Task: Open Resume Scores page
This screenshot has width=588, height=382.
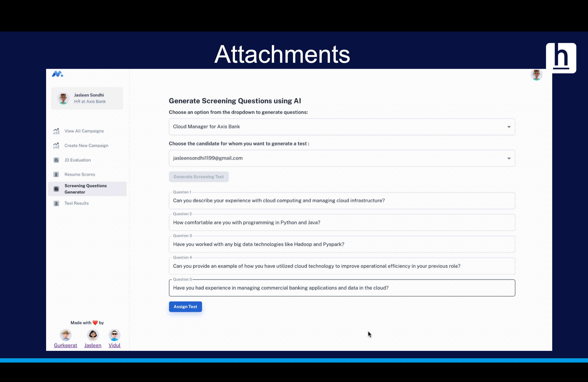Action: click(x=87, y=174)
